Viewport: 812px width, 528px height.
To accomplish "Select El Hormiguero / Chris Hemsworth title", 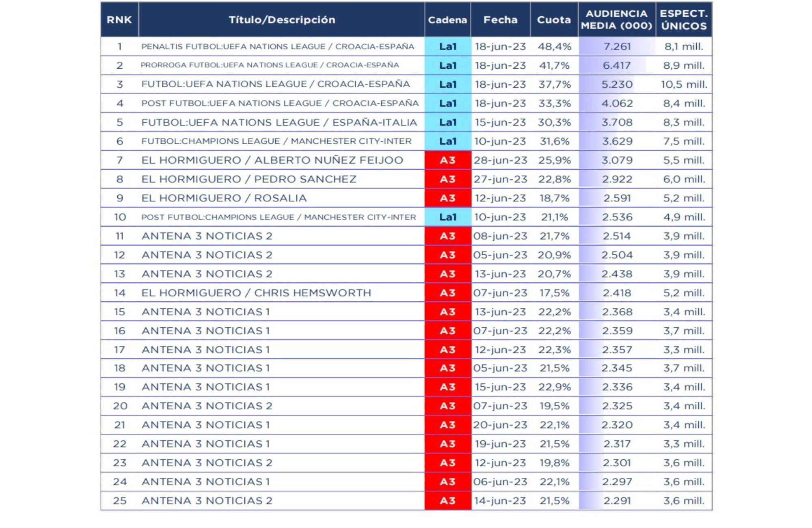I will (x=256, y=293).
